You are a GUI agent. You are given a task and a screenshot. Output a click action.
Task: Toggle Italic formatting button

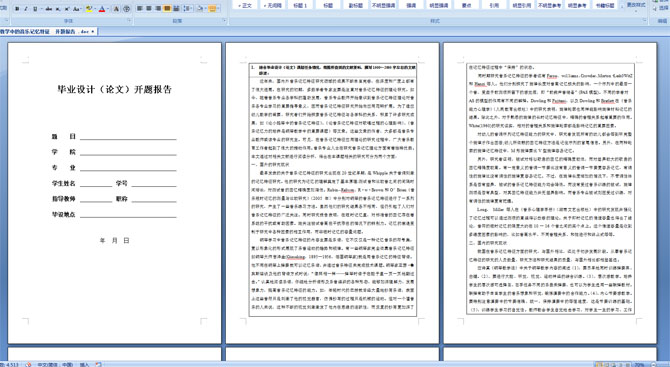[x=26, y=9]
